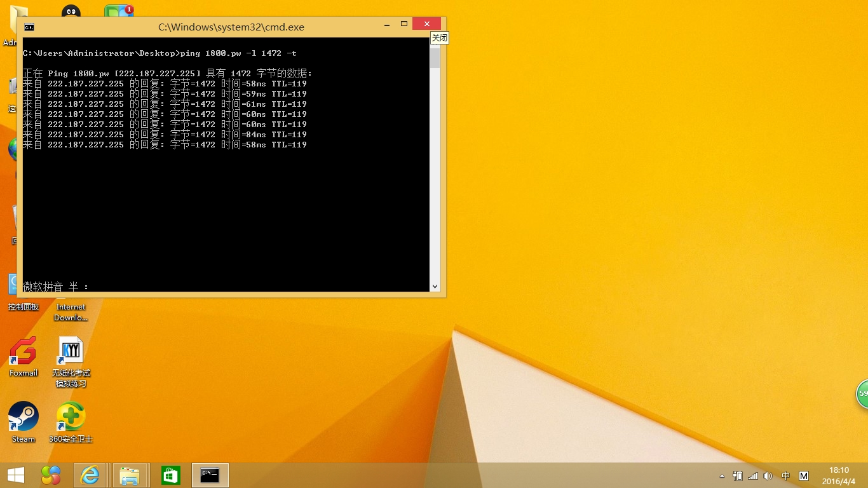
Task: Open Internet Explorer from the taskbar
Action: click(90, 475)
